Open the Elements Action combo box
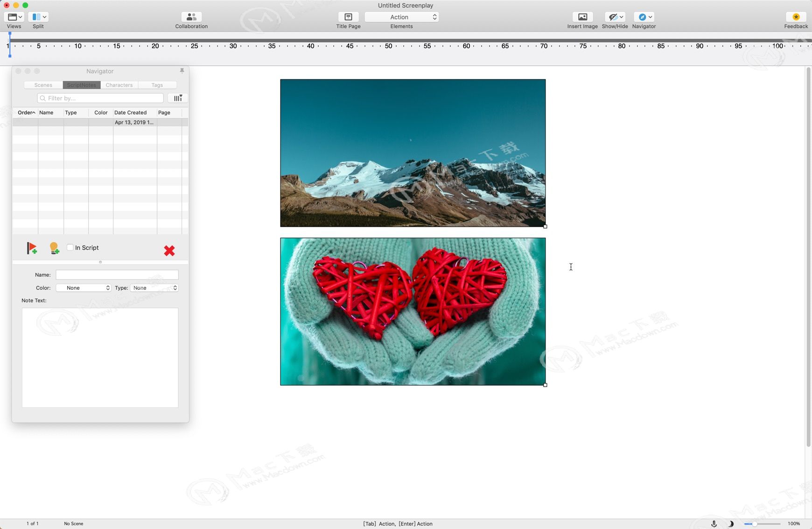812x529 pixels. (401, 17)
